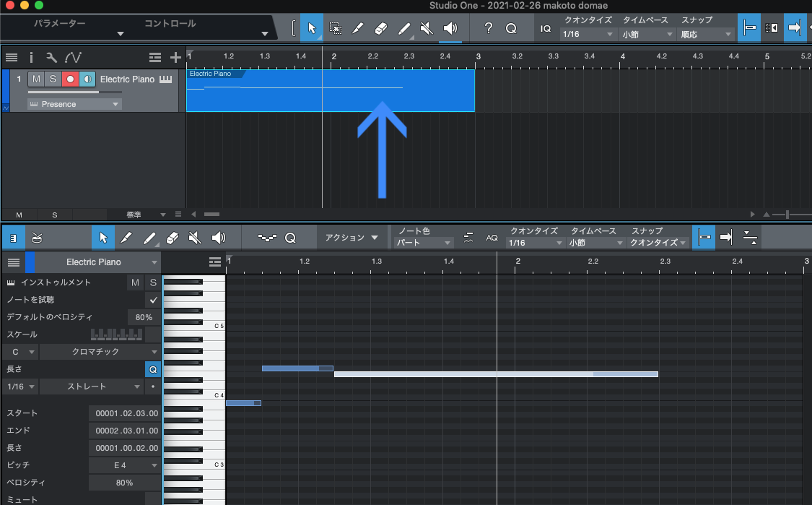Click the Electric Piano clip in arrangement
This screenshot has height=505, width=812.
tap(331, 91)
